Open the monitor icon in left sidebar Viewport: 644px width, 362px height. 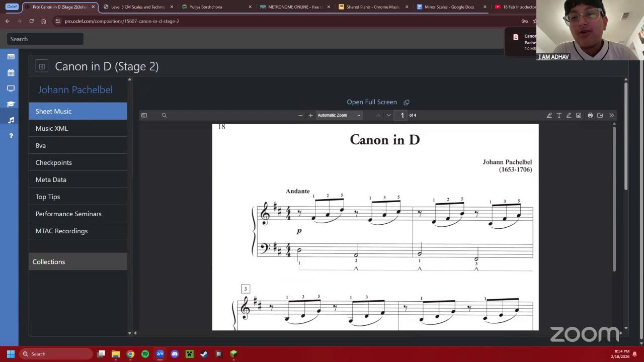coord(11,88)
